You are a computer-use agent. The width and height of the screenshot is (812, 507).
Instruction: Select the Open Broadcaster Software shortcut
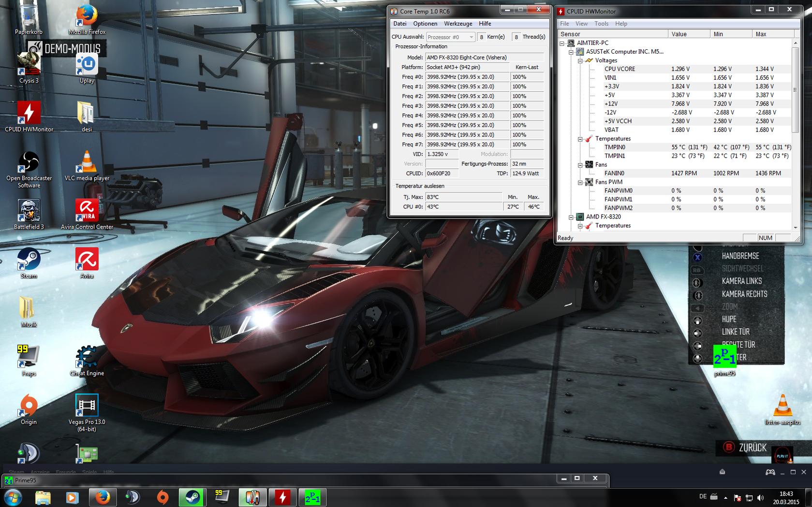pyautogui.click(x=29, y=170)
